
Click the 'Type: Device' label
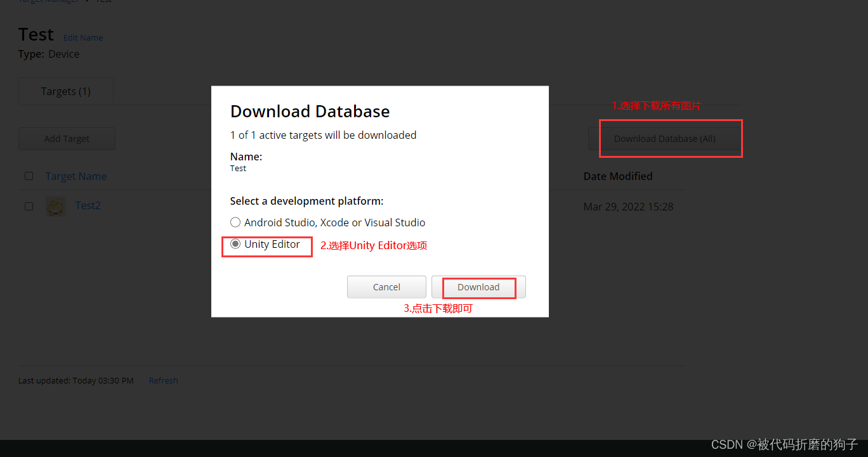49,55
